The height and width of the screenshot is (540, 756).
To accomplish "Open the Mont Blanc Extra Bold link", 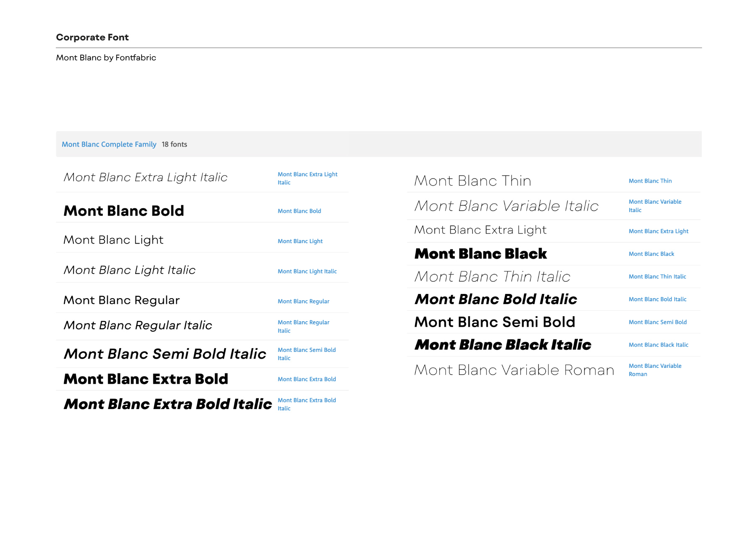I will 307,379.
